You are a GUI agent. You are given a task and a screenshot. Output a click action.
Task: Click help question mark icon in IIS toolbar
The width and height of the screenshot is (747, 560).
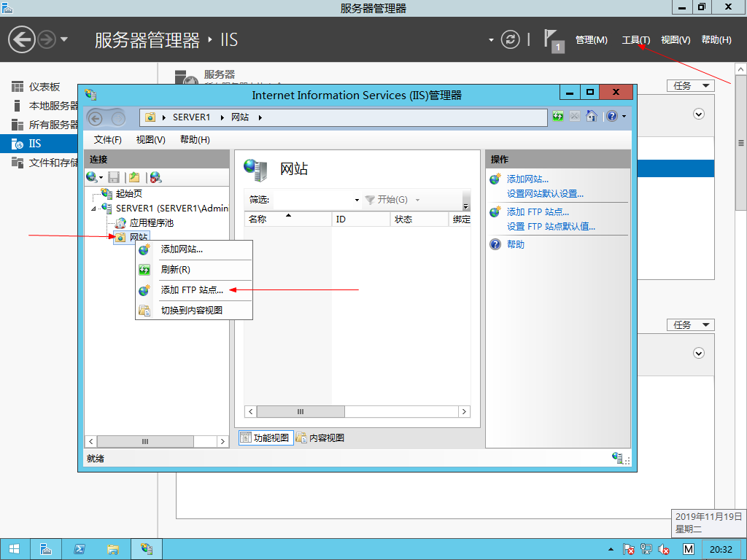coord(612,116)
